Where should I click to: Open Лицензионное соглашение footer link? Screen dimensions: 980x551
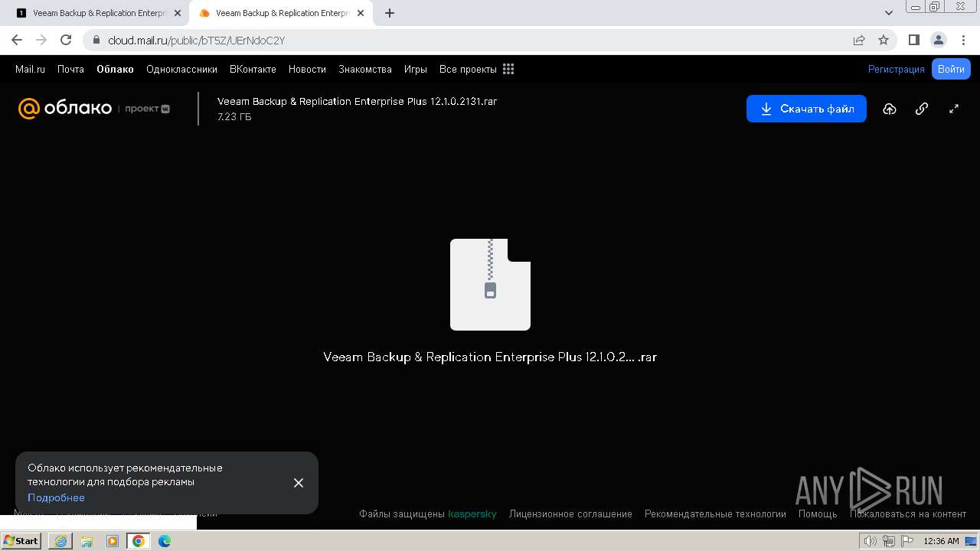point(570,514)
